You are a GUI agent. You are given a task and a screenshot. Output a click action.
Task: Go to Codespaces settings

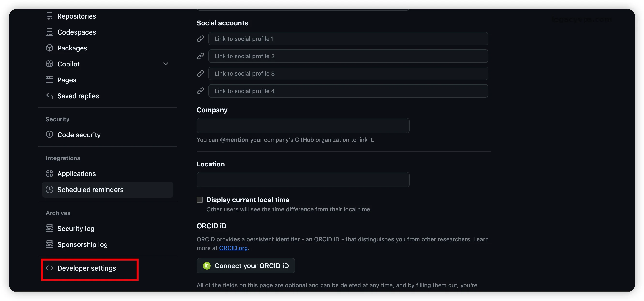click(107, 32)
